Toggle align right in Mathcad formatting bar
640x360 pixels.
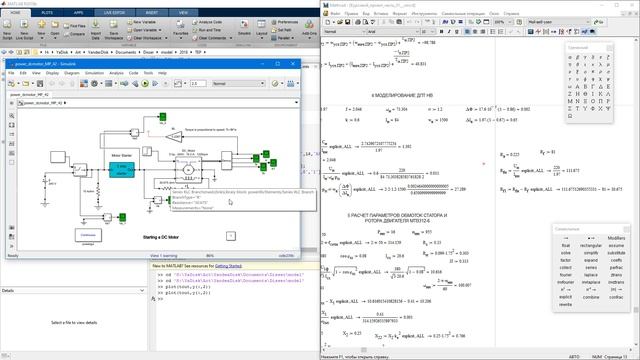click(483, 31)
